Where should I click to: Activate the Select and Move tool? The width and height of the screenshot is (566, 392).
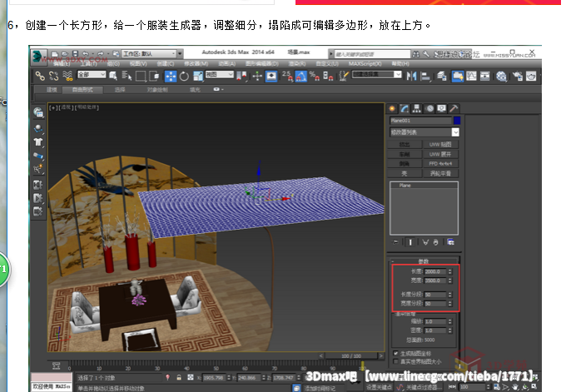point(171,77)
